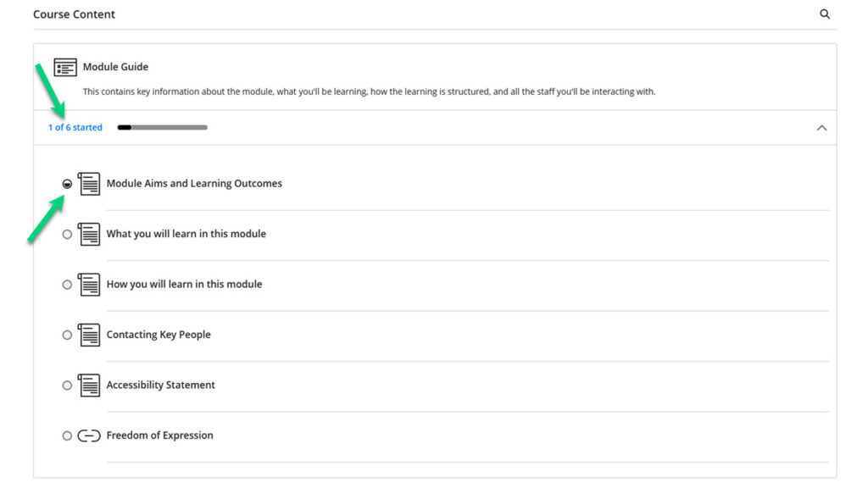Screen dimensions: 868x488
Task: Open the course content search icon
Action: pyautogui.click(x=824, y=14)
